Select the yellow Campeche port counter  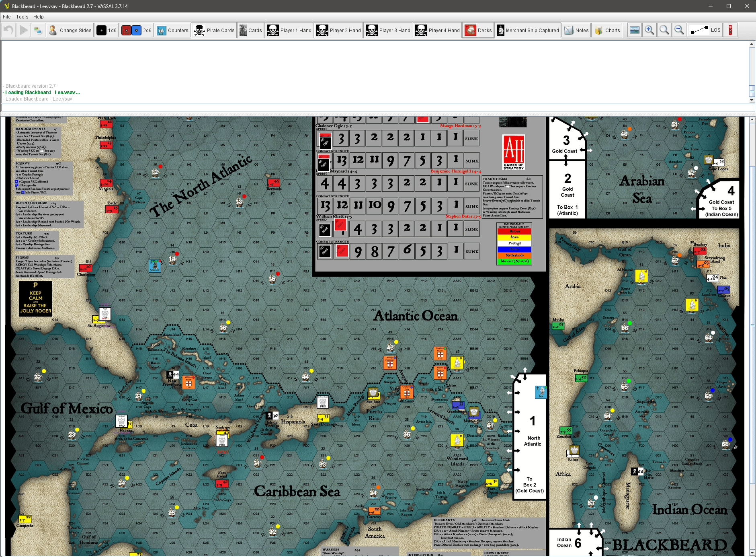click(x=25, y=519)
